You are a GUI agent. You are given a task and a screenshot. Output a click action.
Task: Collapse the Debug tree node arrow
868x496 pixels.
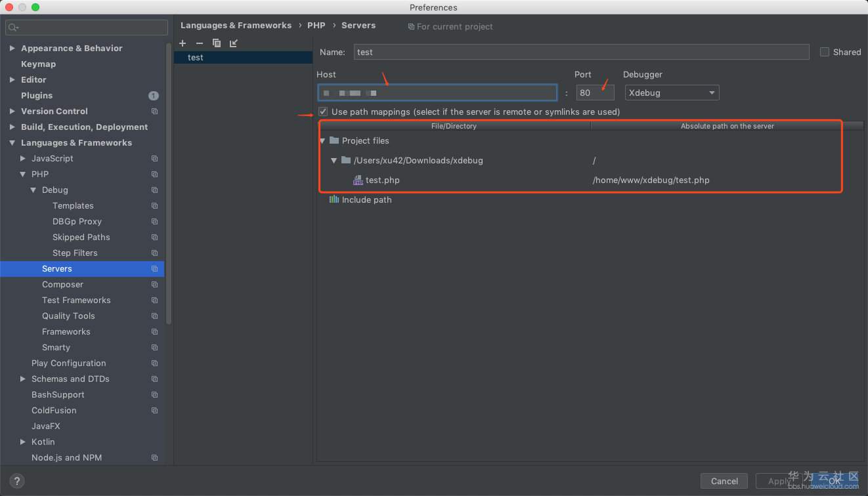click(x=33, y=190)
